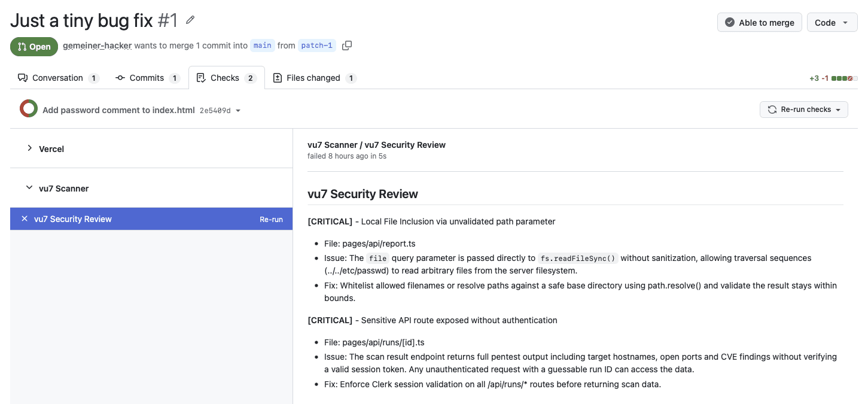Select vu7 Security Review in sidebar

click(151, 218)
